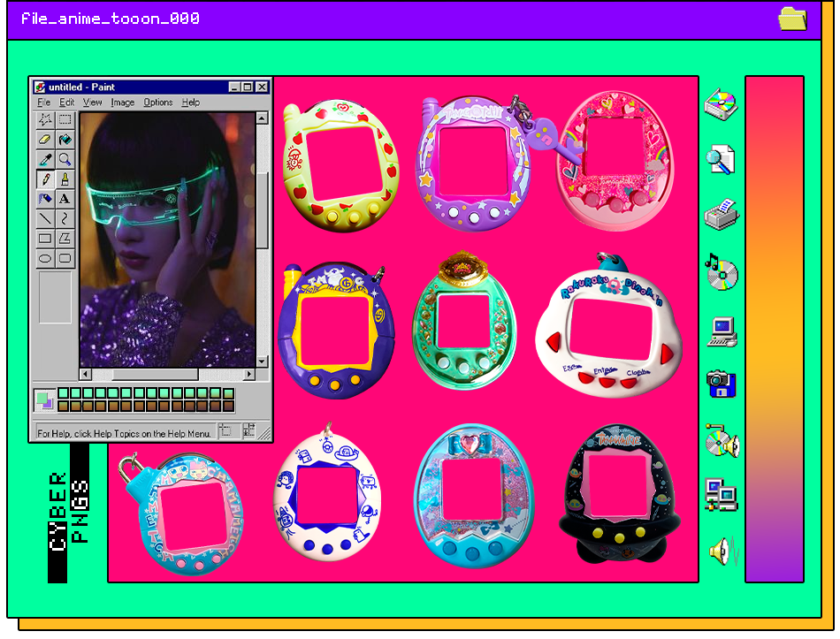
Task: Choose the Line tool in Paint
Action: [45, 218]
